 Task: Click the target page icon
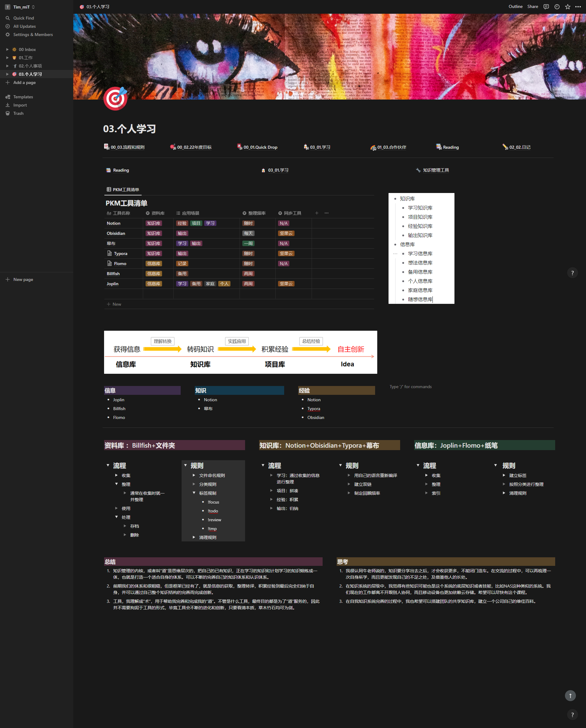click(115, 98)
